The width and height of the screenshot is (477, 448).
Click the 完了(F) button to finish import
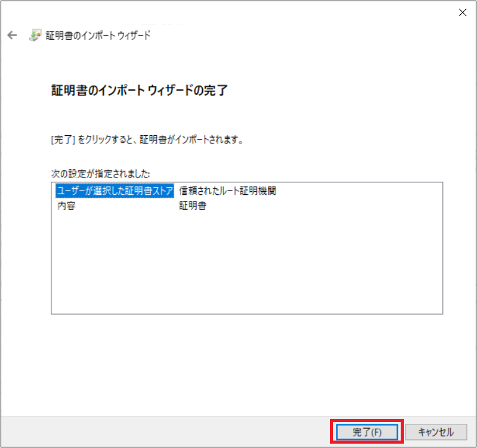click(367, 432)
